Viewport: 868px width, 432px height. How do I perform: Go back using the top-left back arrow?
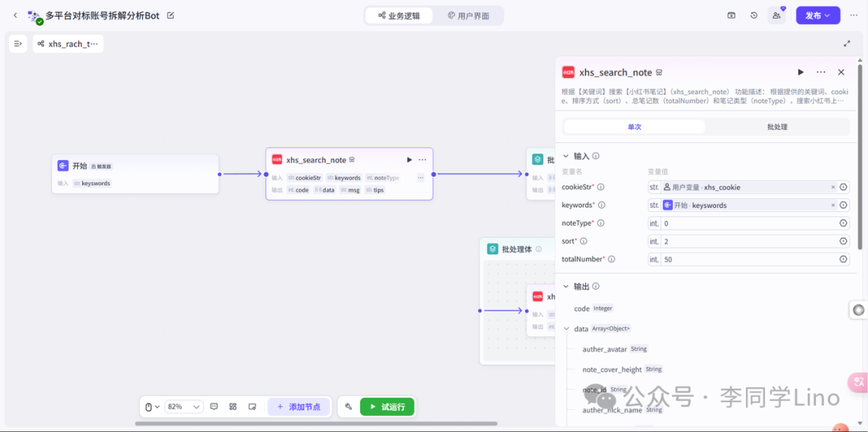[15, 15]
